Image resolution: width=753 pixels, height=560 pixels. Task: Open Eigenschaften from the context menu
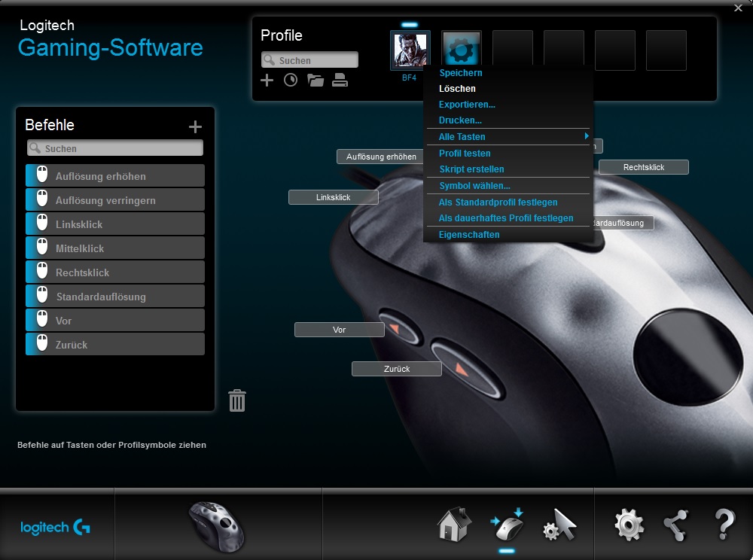coord(508,235)
